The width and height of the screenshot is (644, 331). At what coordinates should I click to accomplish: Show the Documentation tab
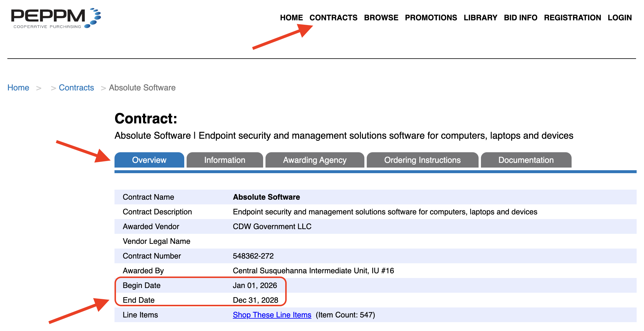click(526, 160)
